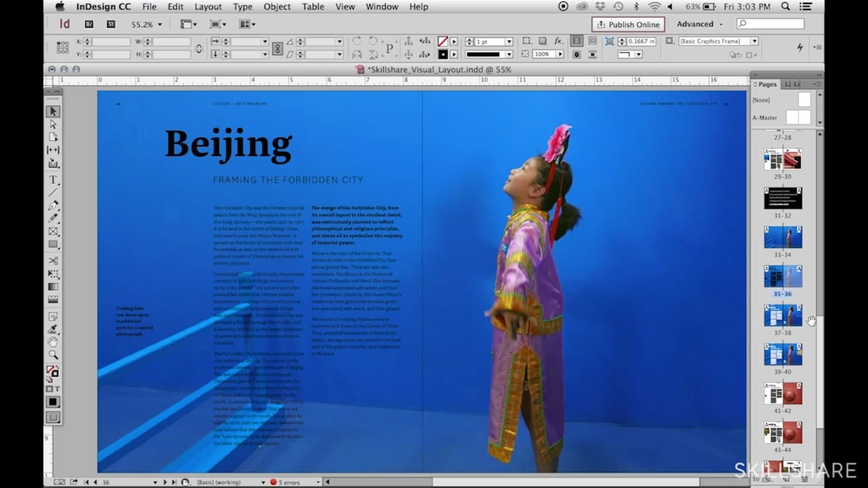The height and width of the screenshot is (488, 868).
Task: Open object effects via the fx icon
Action: click(x=558, y=40)
